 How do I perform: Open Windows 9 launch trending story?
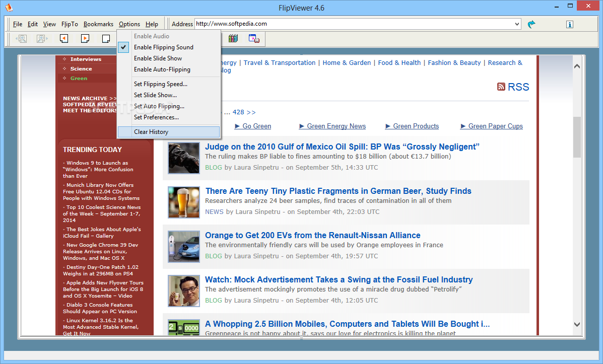(x=98, y=170)
